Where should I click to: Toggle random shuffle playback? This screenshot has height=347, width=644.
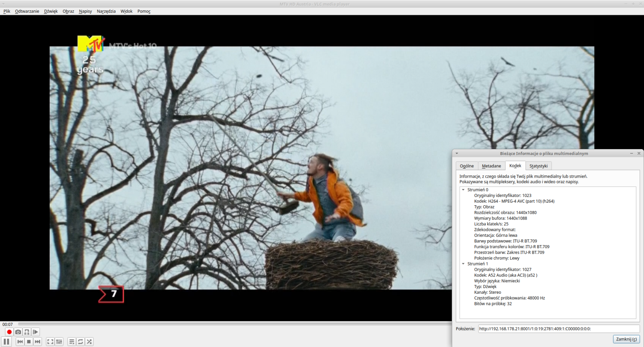coord(89,342)
